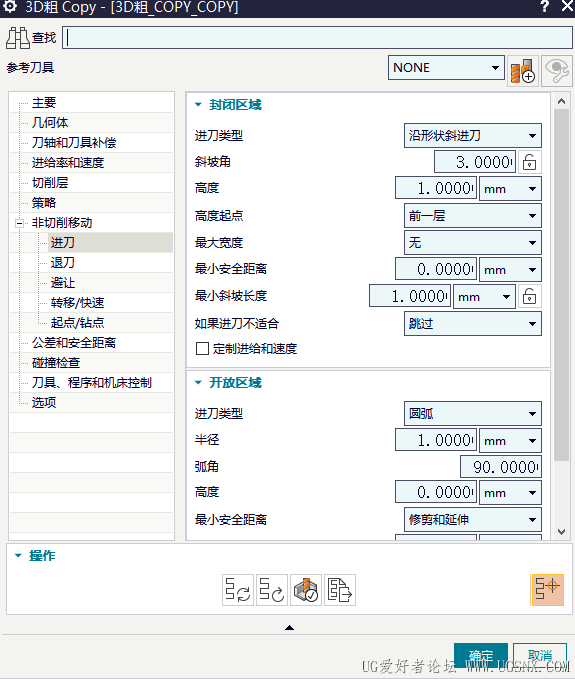This screenshot has width=575, height=679.
Task: Collapse the 操作 section
Action: pos(18,556)
